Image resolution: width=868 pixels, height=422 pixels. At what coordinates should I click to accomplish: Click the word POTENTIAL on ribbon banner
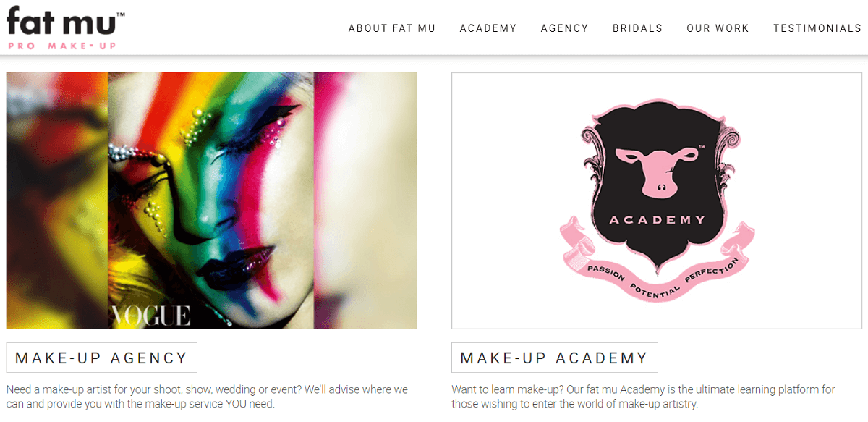tap(656, 290)
